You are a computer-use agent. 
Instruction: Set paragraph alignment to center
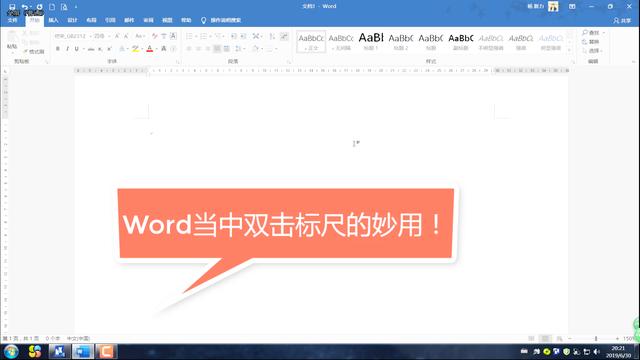pyautogui.click(x=198, y=49)
